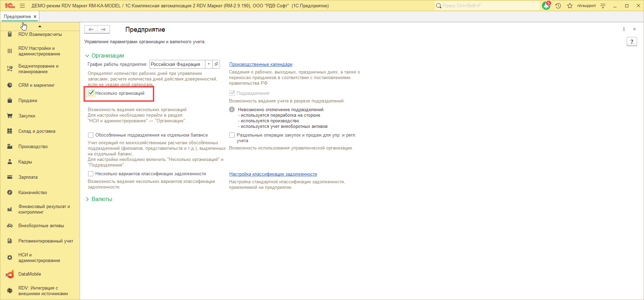This screenshot has width=644, height=300.
Task: Open the DataMobile section
Action: (x=30, y=274)
